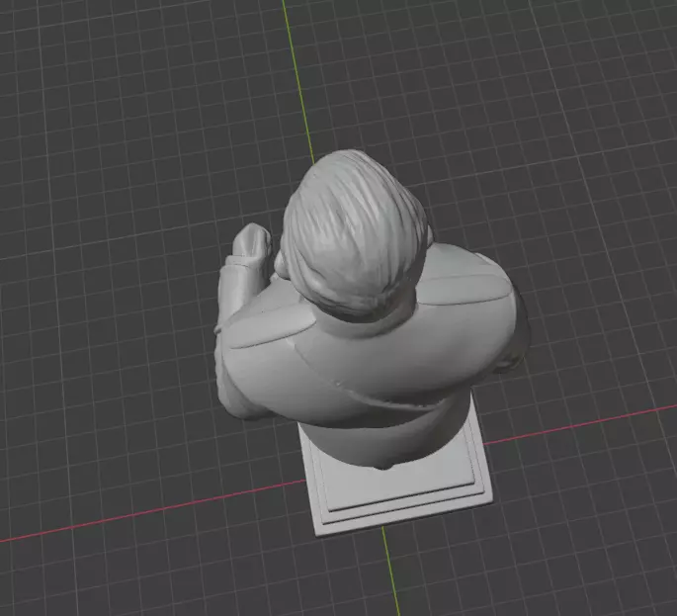Select the bust model by its hair
Screen dimensions: 677x616
coord(354,233)
